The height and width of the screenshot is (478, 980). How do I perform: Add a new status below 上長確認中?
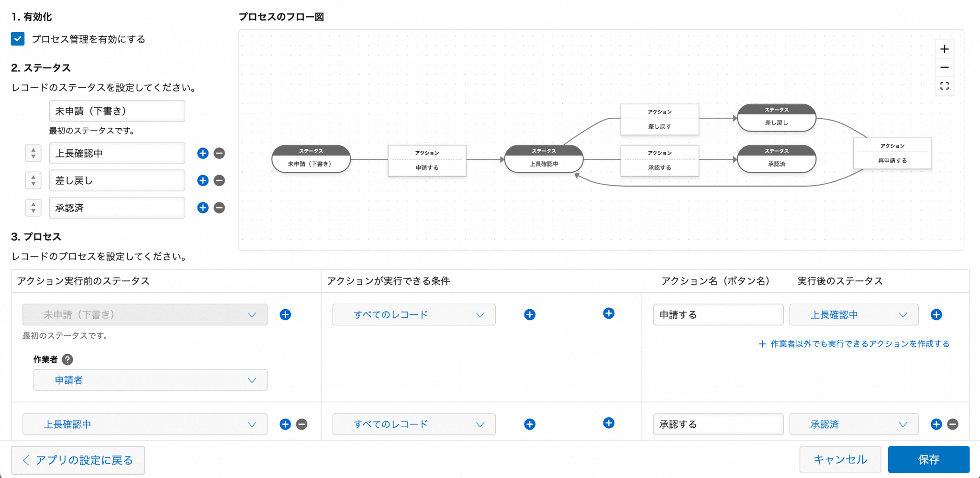coord(202,153)
